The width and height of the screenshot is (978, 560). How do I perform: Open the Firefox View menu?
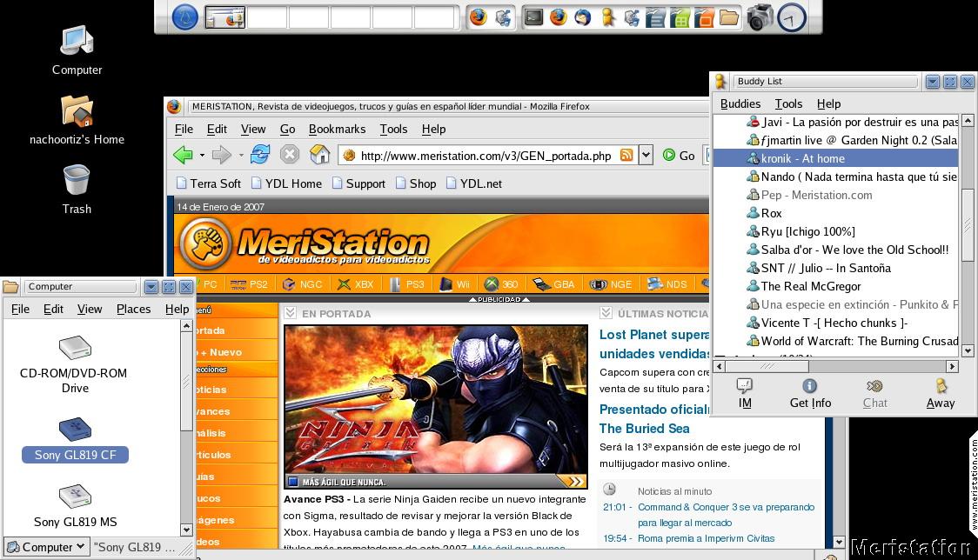252,129
